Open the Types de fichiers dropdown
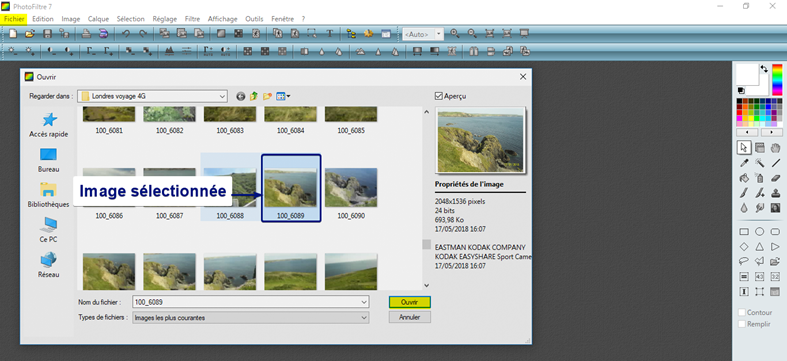787x361 pixels. point(364,317)
